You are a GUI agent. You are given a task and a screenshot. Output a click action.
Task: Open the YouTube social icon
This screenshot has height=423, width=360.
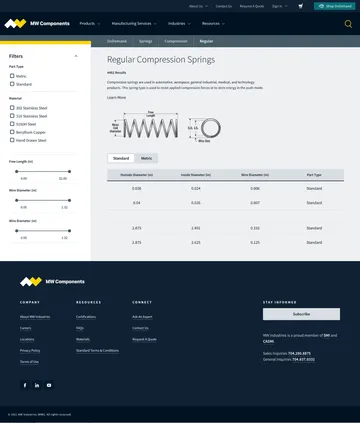[49, 385]
